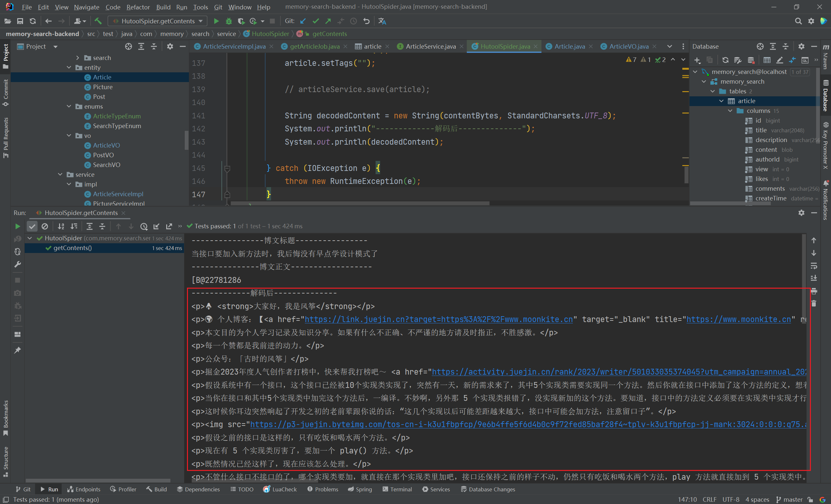
Task: Collapse the service folder
Action: click(60, 174)
